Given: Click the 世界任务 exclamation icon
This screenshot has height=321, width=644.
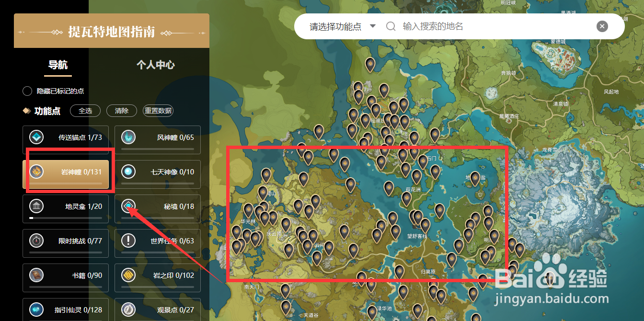Looking at the screenshot, I should pos(128,241).
